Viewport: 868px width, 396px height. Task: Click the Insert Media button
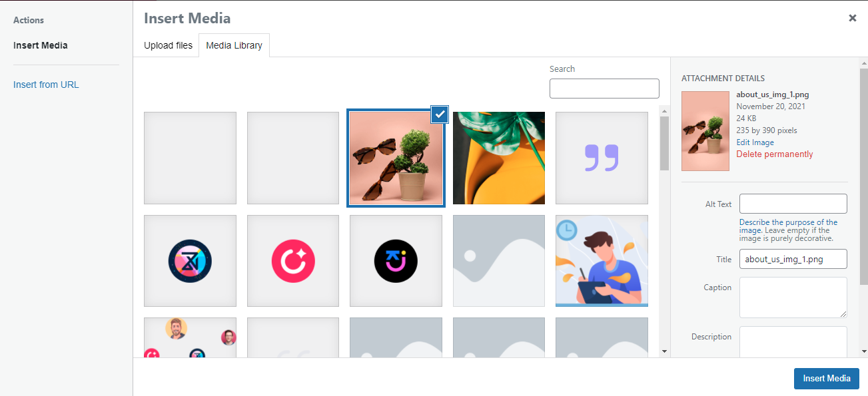(x=826, y=379)
